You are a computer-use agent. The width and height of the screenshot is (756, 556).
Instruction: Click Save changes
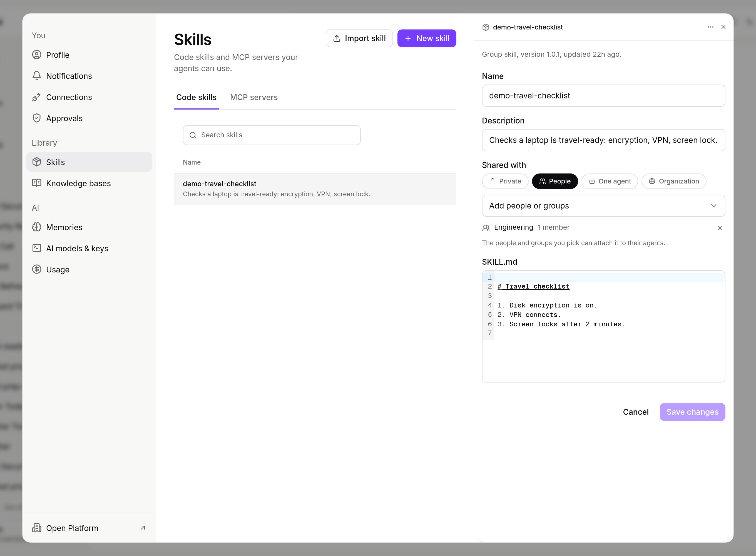click(692, 412)
